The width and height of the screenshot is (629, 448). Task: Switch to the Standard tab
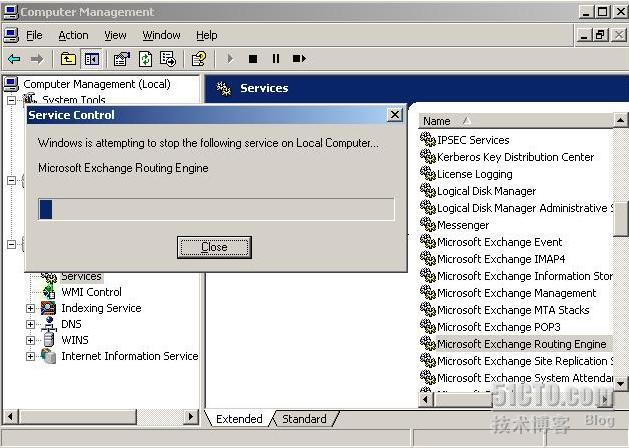(304, 419)
